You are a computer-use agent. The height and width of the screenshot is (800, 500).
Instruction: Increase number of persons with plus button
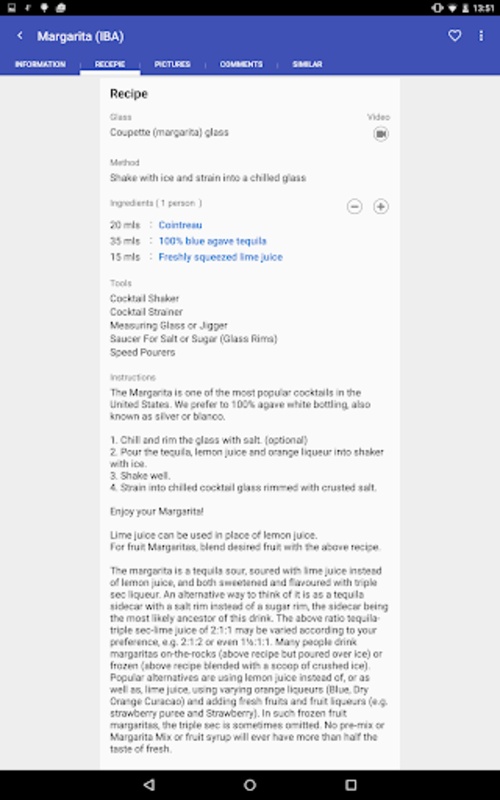point(381,207)
